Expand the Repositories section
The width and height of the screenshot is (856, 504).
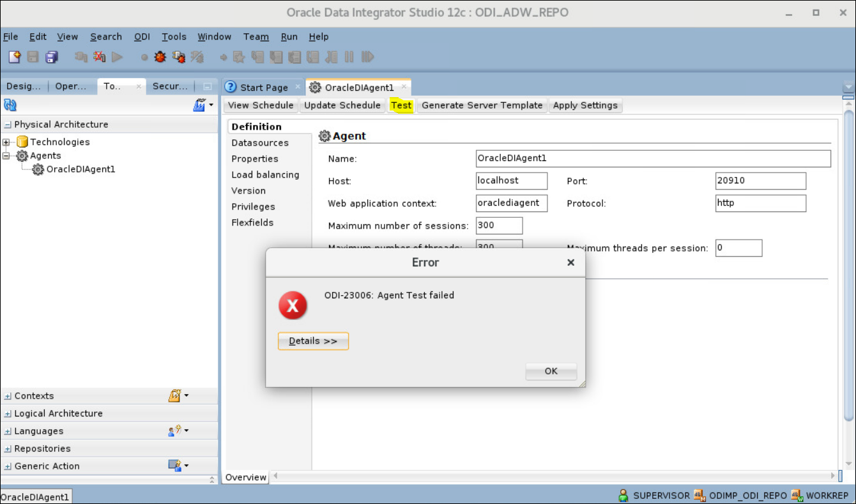tap(8, 448)
